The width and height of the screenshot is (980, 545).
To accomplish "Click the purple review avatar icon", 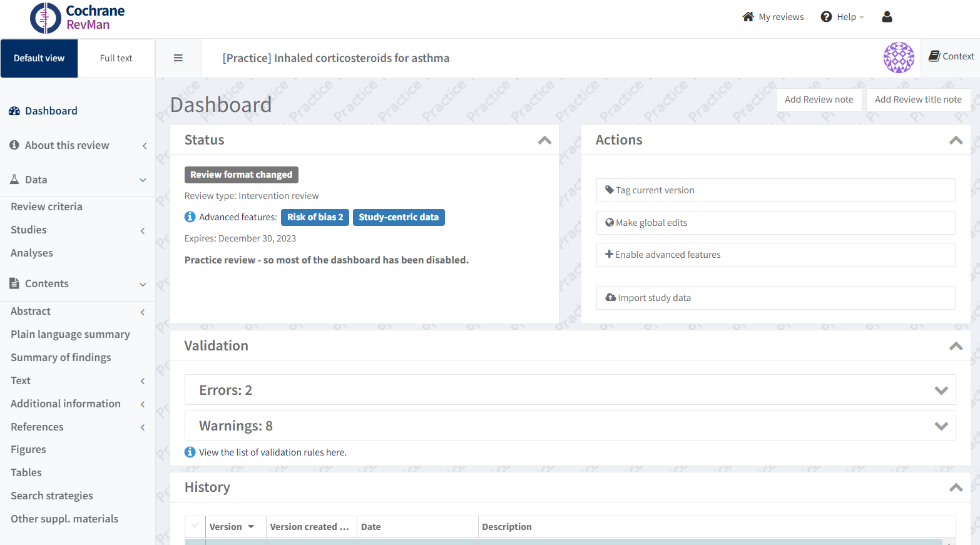I will [x=899, y=58].
